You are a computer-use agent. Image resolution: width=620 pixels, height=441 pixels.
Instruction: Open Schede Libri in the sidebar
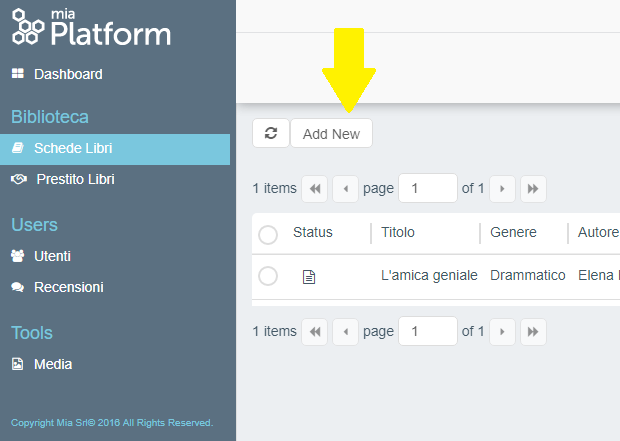point(73,148)
